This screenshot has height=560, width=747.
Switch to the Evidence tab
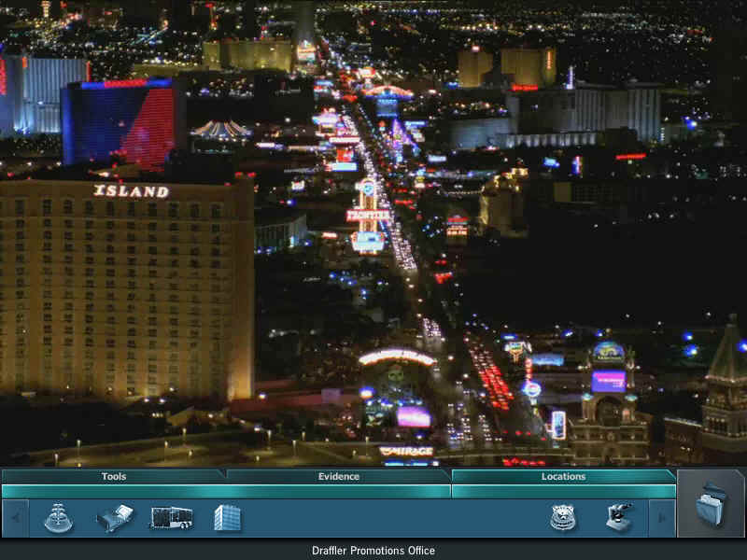pyautogui.click(x=338, y=476)
